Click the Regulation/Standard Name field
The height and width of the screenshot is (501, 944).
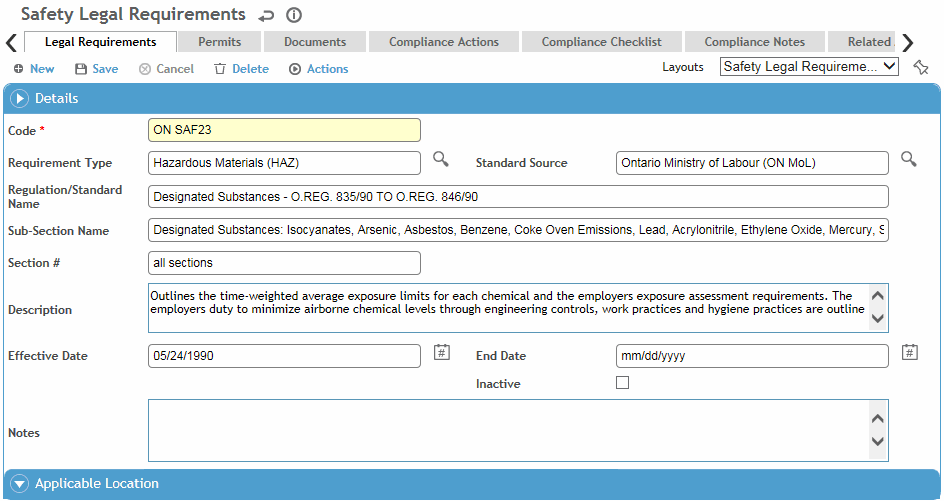[518, 197]
